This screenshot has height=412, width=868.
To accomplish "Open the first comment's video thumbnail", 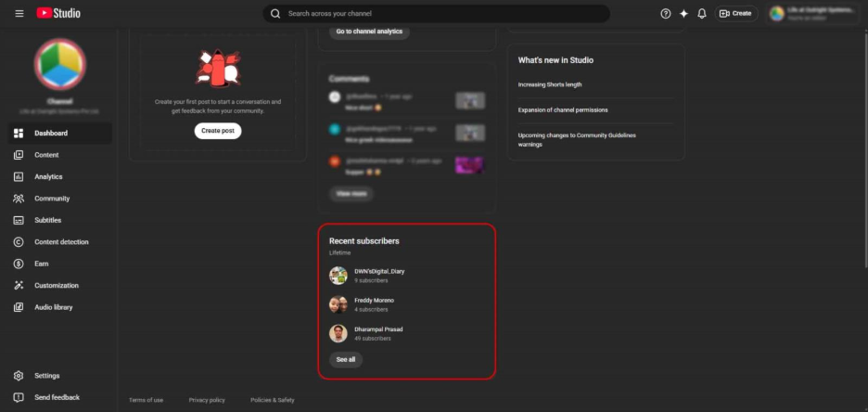I will point(470,101).
